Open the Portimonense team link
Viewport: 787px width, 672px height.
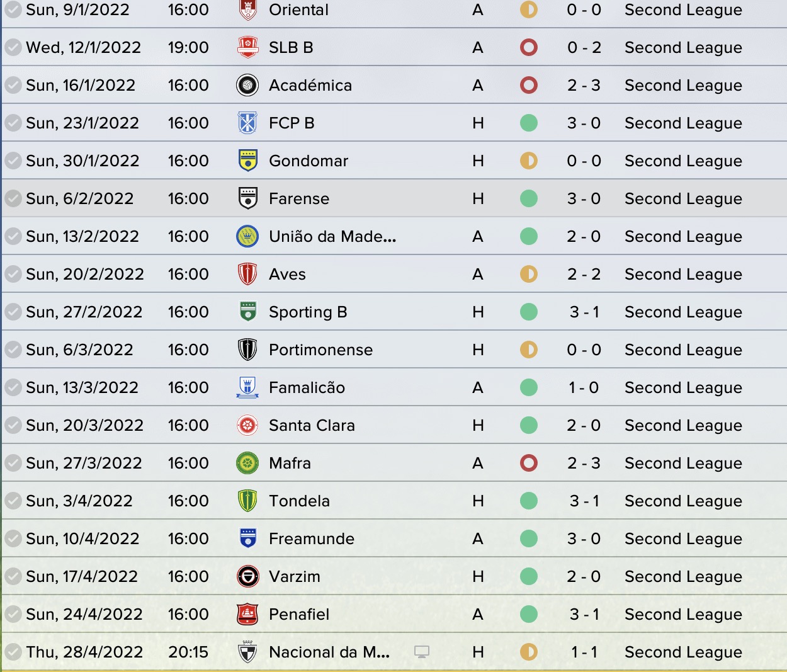pos(320,350)
